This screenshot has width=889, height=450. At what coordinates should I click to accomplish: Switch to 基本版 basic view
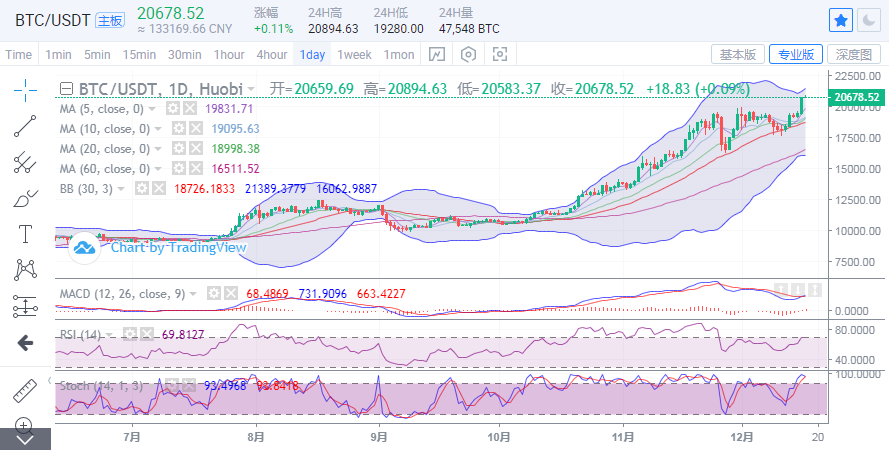[x=738, y=54]
